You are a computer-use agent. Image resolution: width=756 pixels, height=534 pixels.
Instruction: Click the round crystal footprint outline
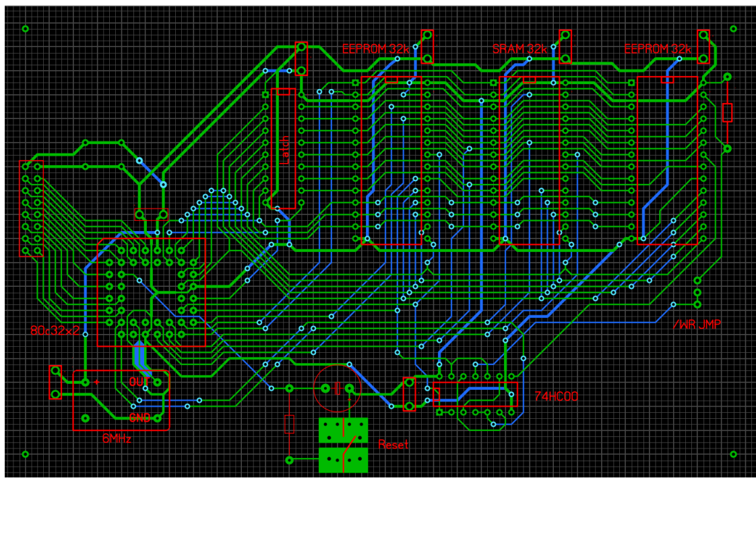coord(337,389)
